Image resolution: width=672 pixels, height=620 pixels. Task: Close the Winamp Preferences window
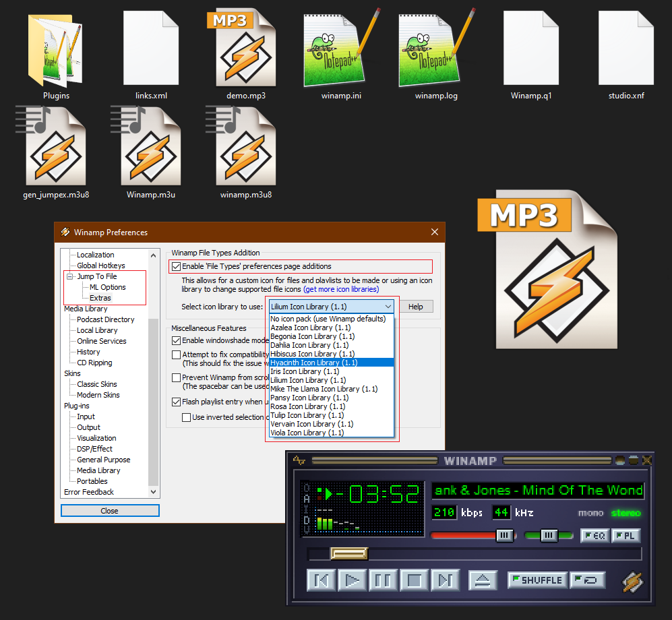[x=435, y=232]
